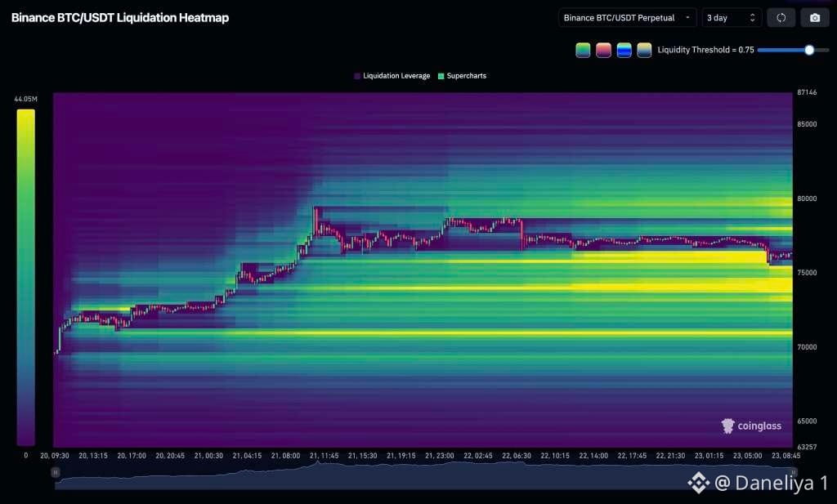This screenshot has height=504, width=837.
Task: Click the 80000 price axis label
Action: pos(807,198)
